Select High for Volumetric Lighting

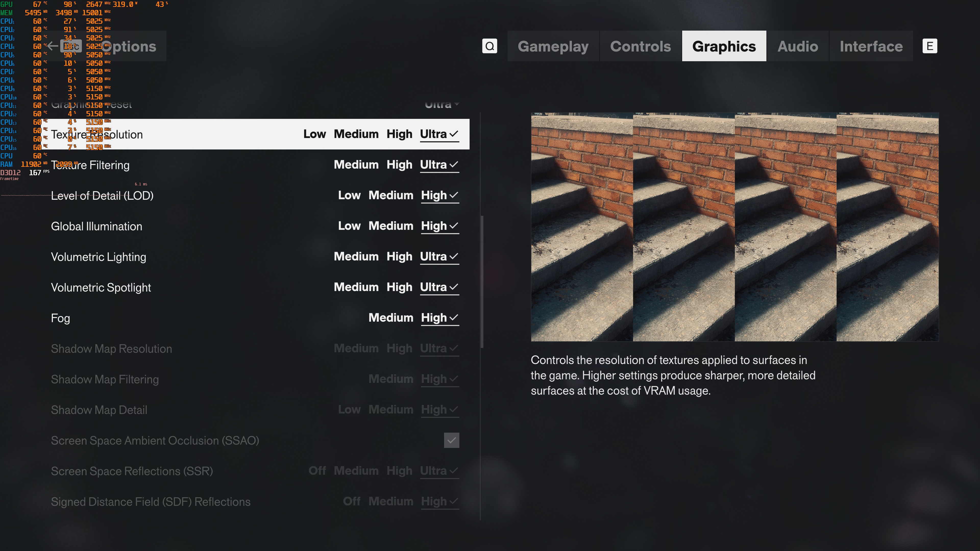pyautogui.click(x=399, y=256)
